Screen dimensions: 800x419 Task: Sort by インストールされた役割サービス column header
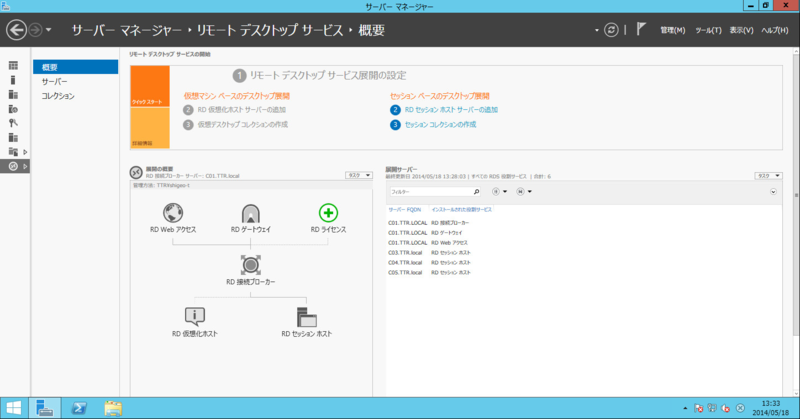(x=462, y=210)
